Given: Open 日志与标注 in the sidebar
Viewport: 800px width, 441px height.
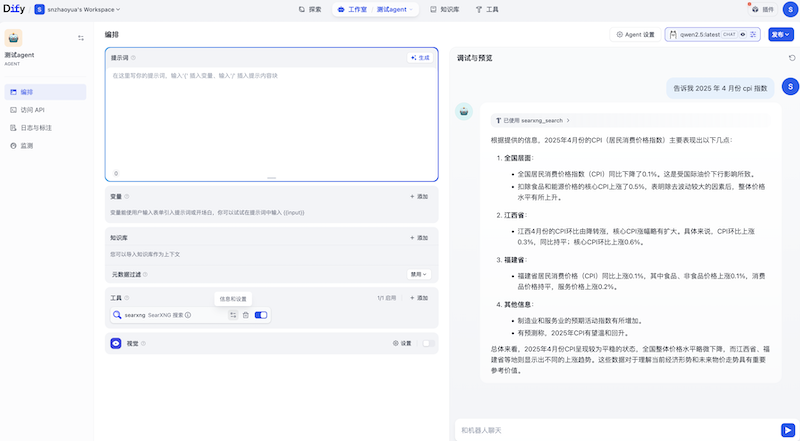Looking at the screenshot, I should 37,127.
